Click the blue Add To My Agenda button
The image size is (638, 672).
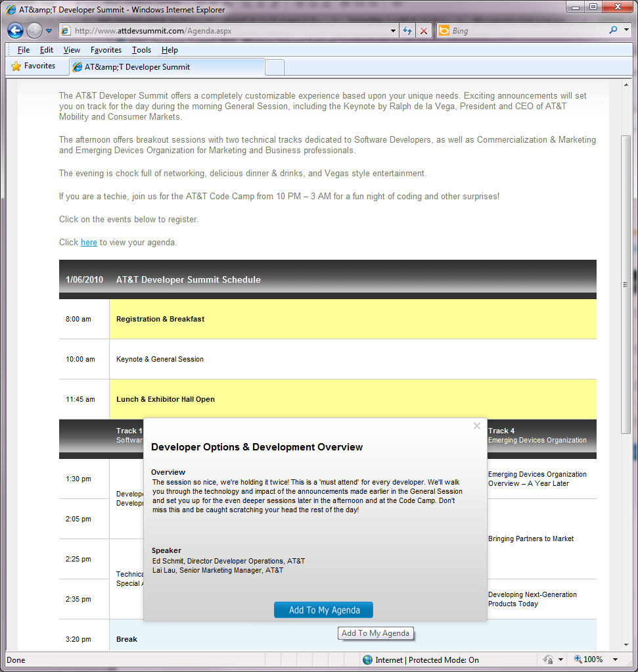pos(323,610)
